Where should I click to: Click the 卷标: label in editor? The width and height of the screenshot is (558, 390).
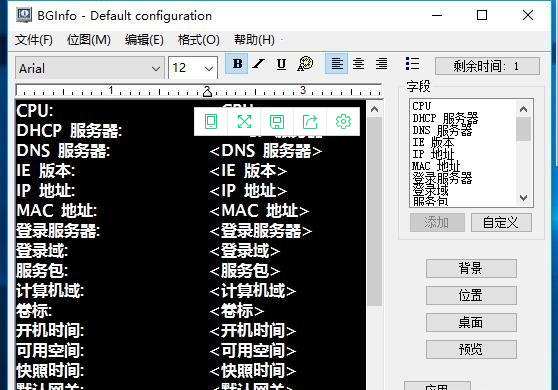(34, 311)
